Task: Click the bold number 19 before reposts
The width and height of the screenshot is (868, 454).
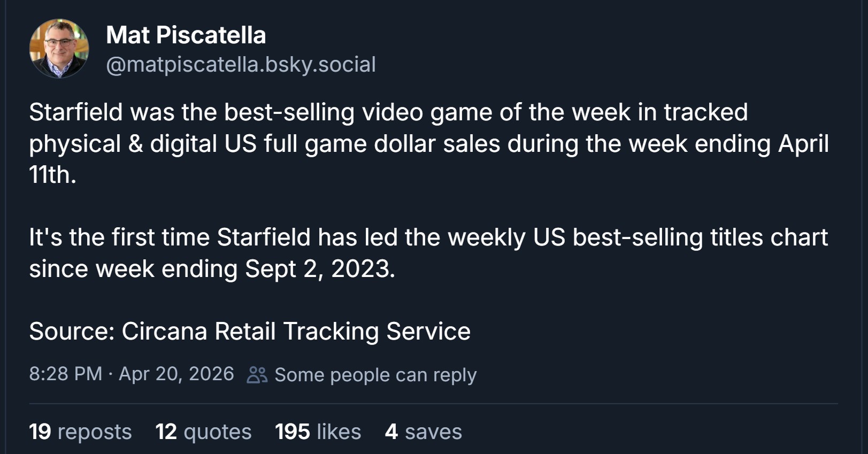Action: tap(40, 432)
